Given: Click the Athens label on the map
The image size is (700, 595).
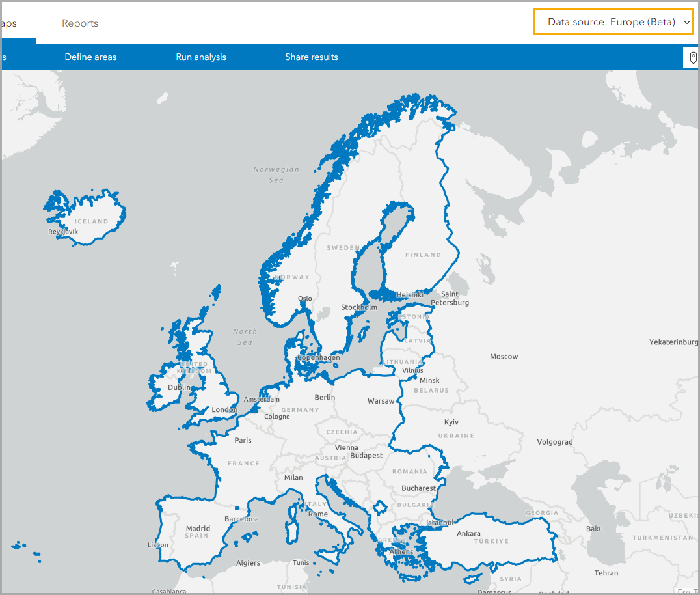Looking at the screenshot, I should tap(402, 552).
